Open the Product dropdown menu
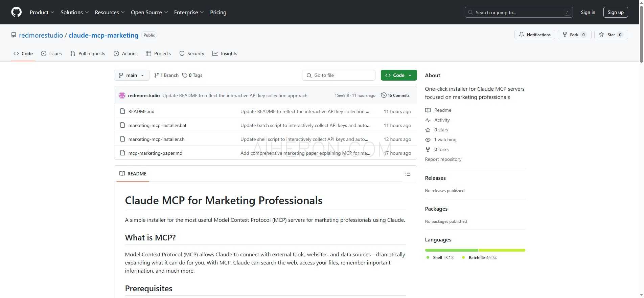This screenshot has width=644, height=298. click(42, 12)
